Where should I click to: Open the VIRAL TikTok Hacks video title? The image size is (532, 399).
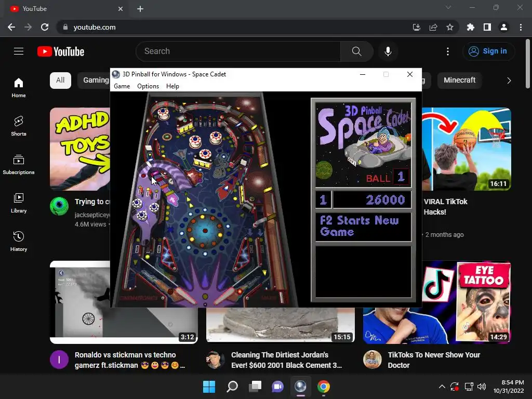click(x=445, y=207)
